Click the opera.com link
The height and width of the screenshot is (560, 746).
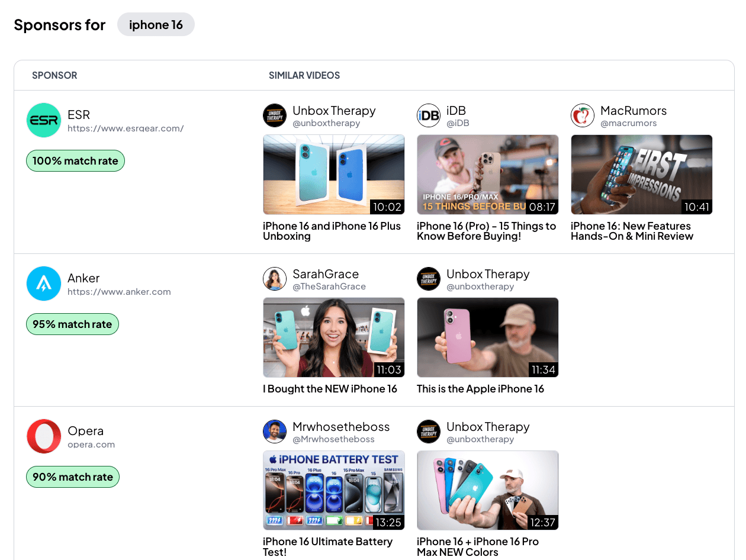point(91,444)
